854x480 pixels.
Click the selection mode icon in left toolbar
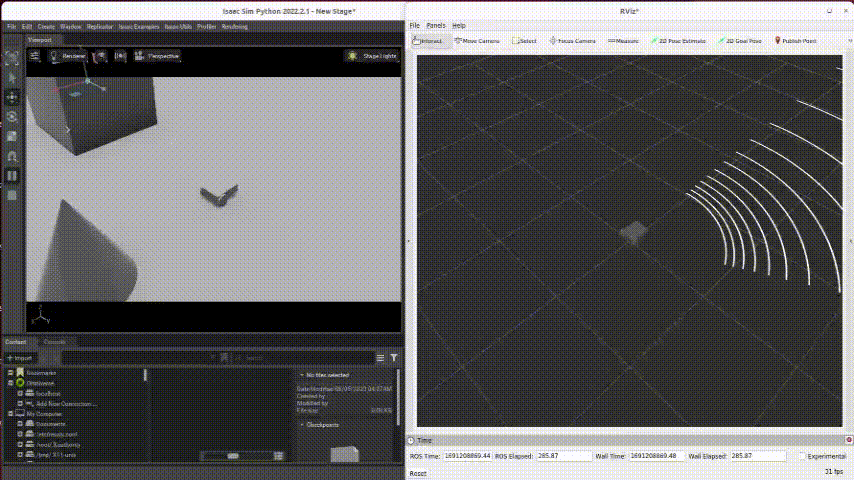point(11,58)
